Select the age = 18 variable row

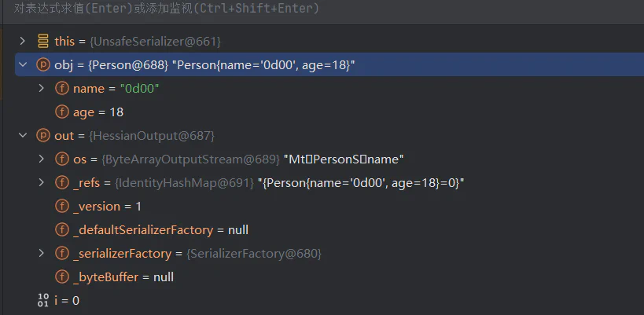tap(329, 112)
